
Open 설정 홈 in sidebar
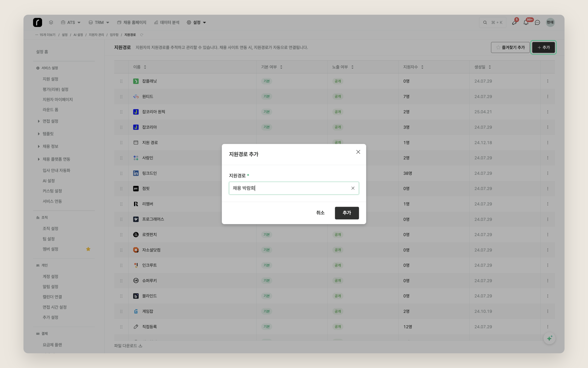point(42,52)
